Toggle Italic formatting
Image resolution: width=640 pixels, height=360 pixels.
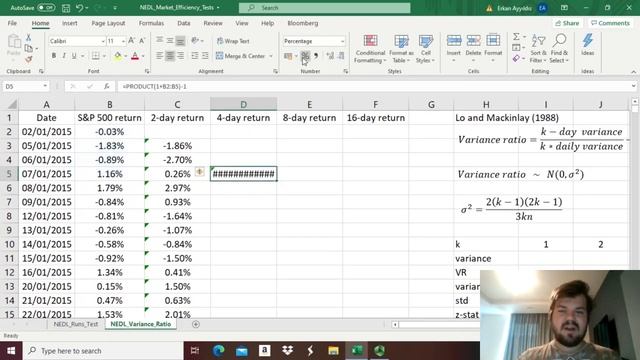pyautogui.click(x=64, y=56)
